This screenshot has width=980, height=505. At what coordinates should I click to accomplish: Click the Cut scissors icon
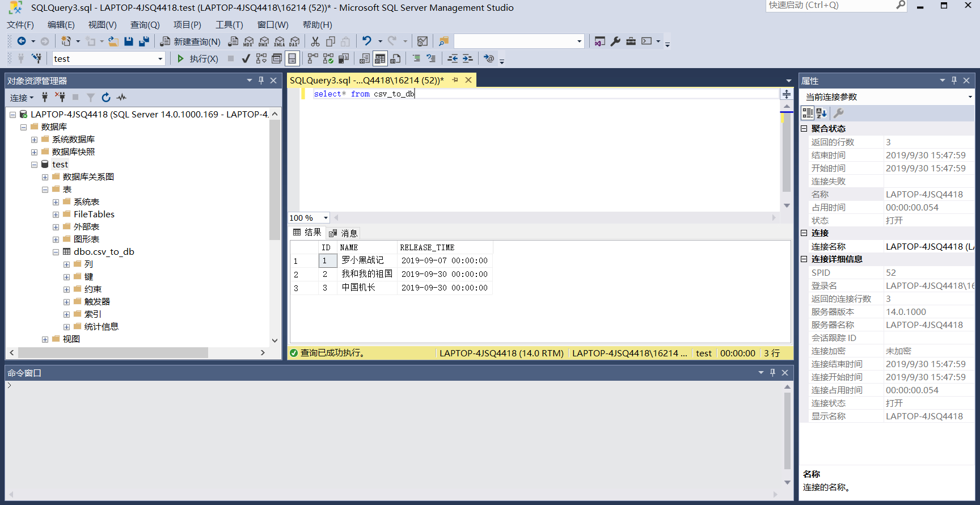coord(315,41)
